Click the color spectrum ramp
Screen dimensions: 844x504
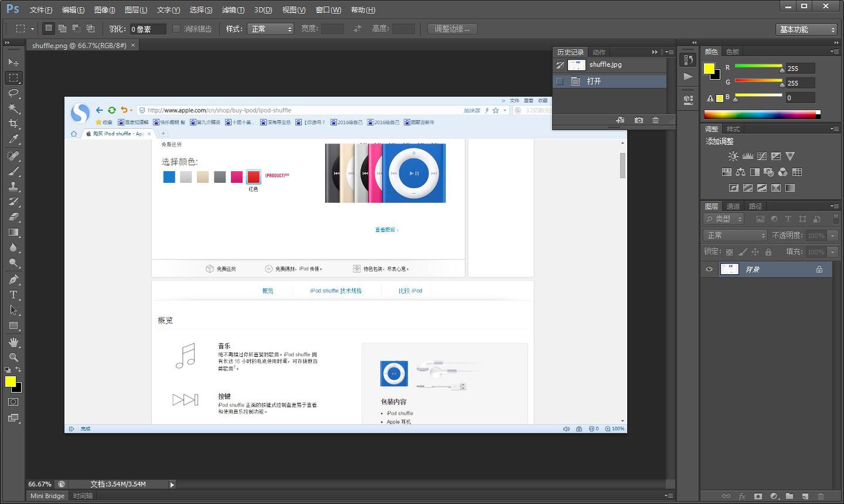[762, 115]
